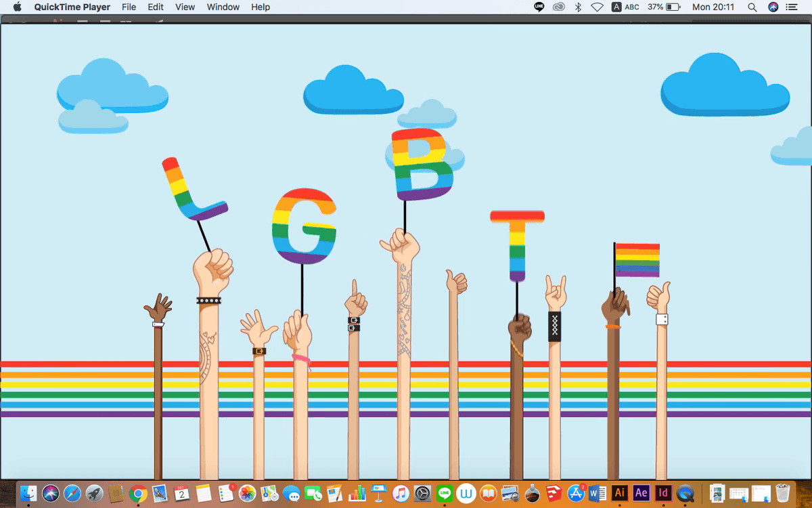This screenshot has height=508, width=812.
Task: Open Notification Center list icon
Action: [792, 7]
